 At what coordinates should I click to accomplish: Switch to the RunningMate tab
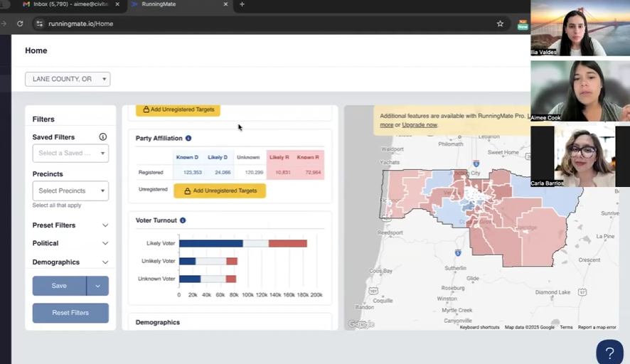tap(178, 4)
